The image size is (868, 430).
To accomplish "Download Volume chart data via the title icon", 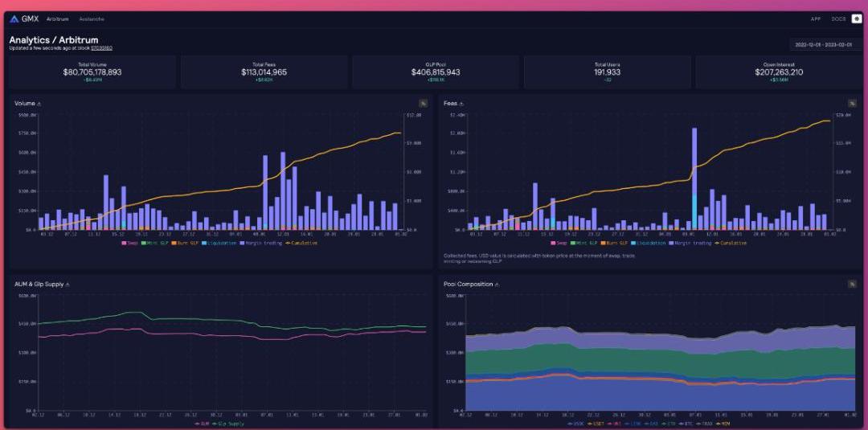I will pos(39,104).
